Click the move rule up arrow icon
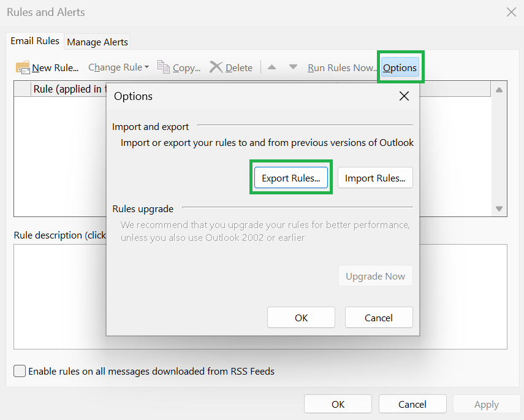524x420 pixels. tap(271, 67)
